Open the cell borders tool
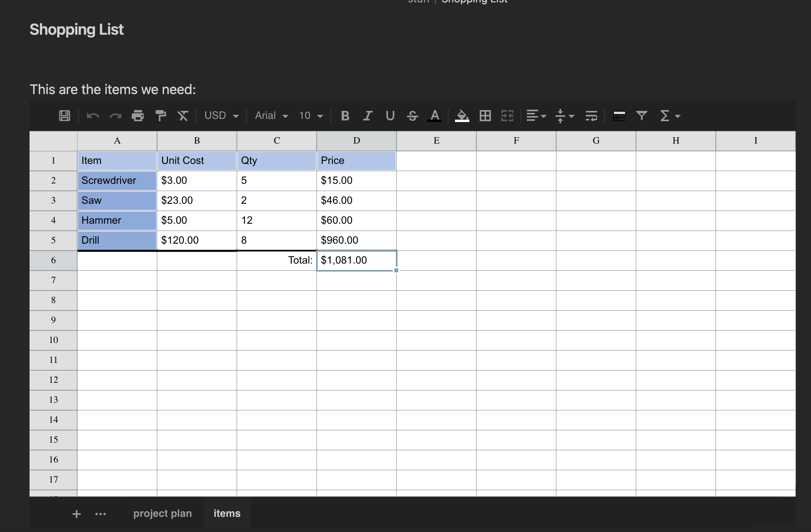The height and width of the screenshot is (532, 811). click(x=485, y=116)
